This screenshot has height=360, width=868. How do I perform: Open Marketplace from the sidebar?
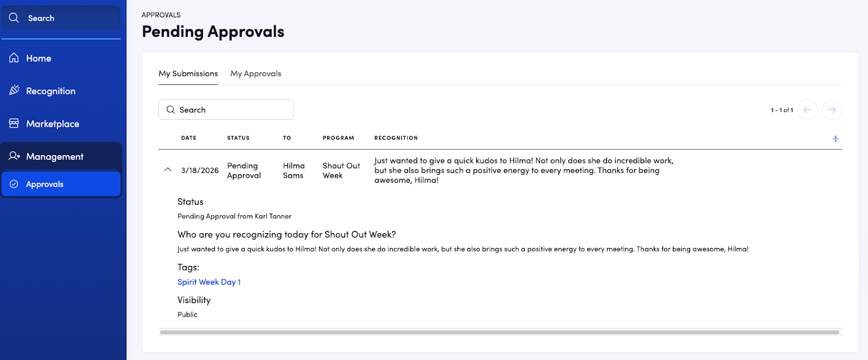tap(53, 124)
